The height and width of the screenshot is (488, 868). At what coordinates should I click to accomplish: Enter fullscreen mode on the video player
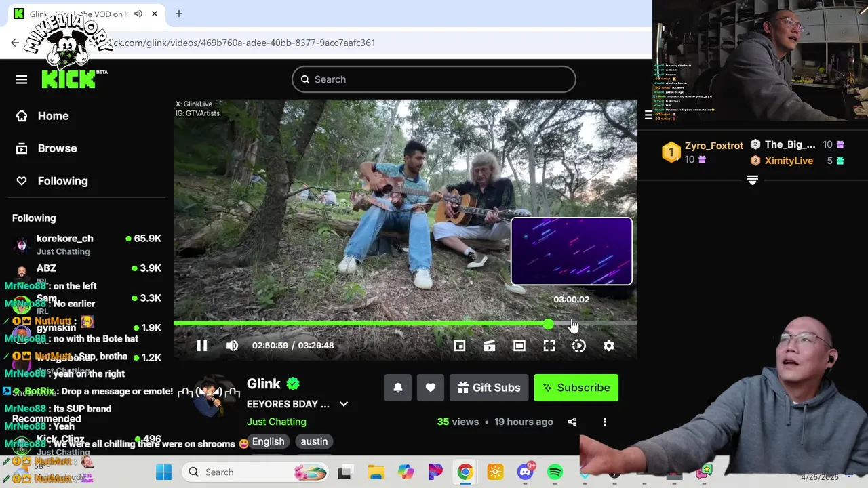tap(549, 346)
